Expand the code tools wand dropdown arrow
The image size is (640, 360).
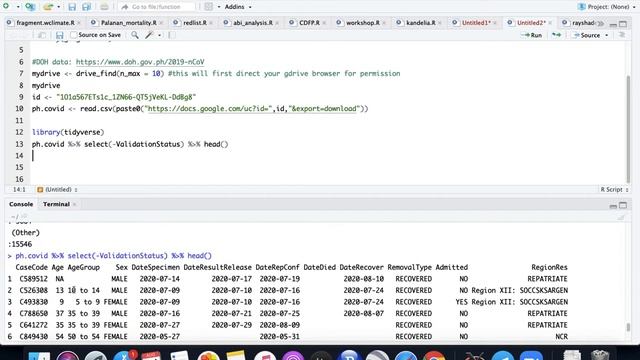(x=159, y=36)
